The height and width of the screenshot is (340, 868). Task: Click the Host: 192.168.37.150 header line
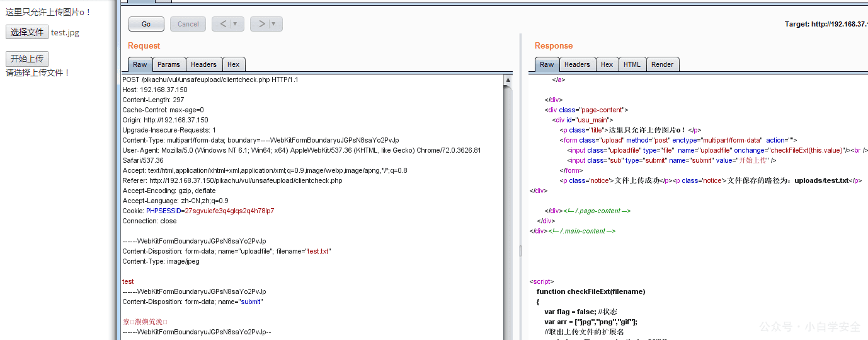click(155, 90)
